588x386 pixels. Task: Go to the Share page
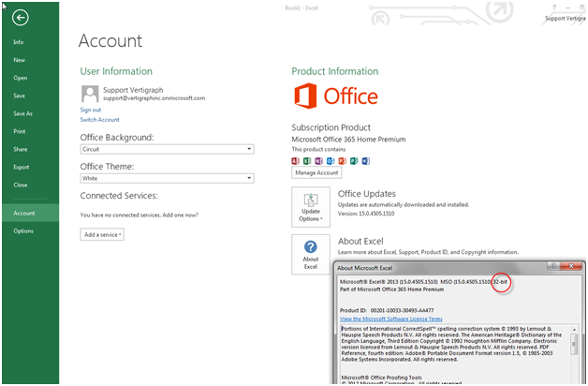click(21, 149)
